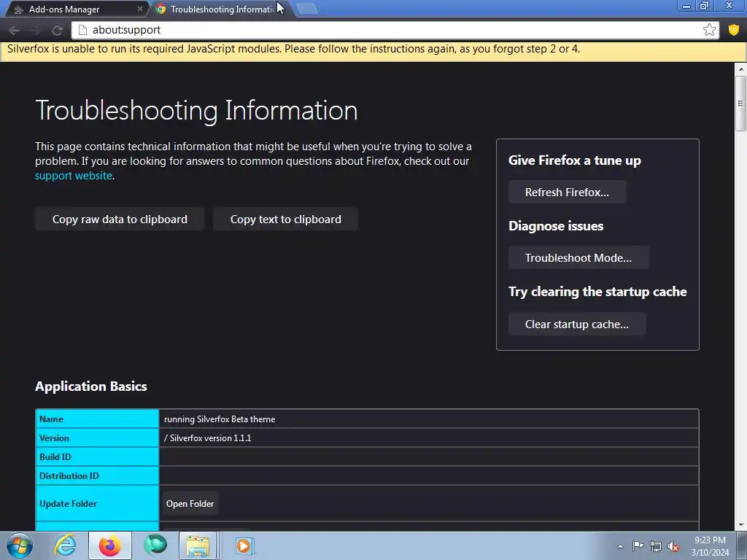Click the Application Basics heading
Image resolution: width=747 pixels, height=560 pixels.
(x=91, y=386)
